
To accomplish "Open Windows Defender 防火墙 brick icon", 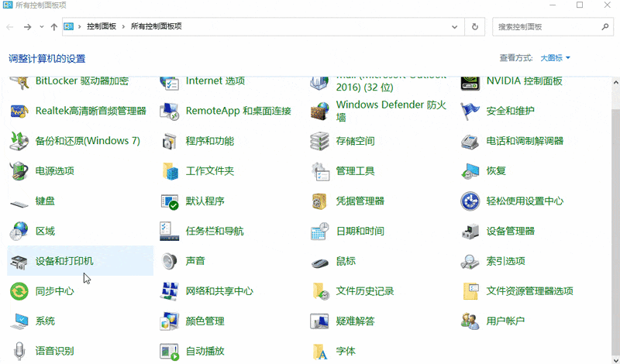I will [x=319, y=111].
